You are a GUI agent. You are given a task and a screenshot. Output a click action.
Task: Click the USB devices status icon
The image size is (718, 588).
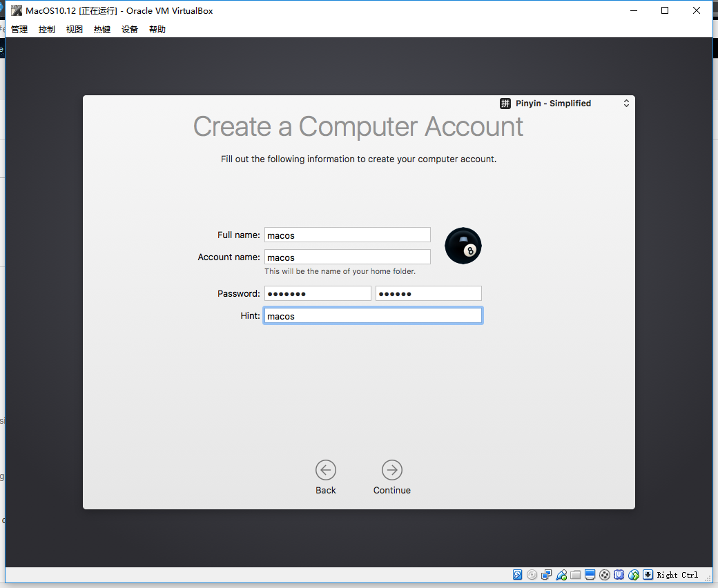click(x=561, y=575)
